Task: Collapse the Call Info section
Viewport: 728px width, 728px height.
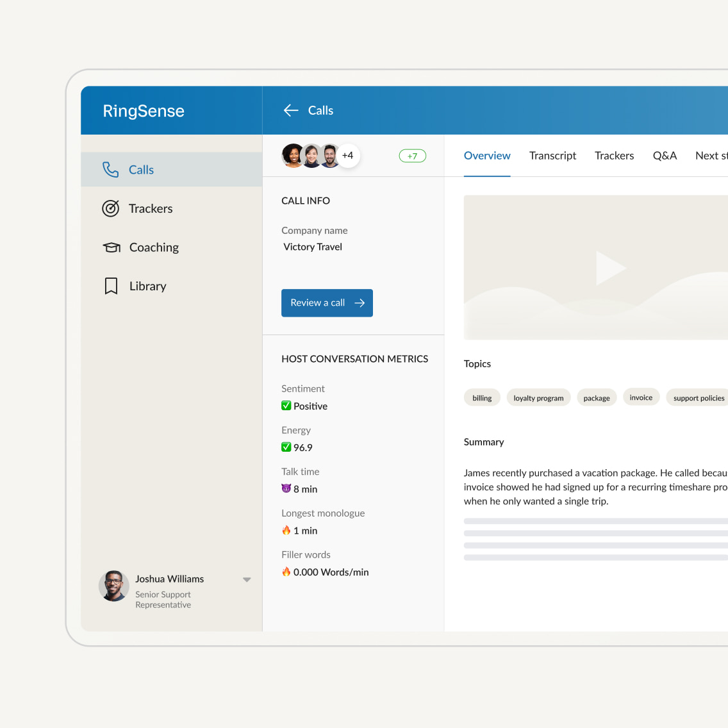Action: [306, 201]
